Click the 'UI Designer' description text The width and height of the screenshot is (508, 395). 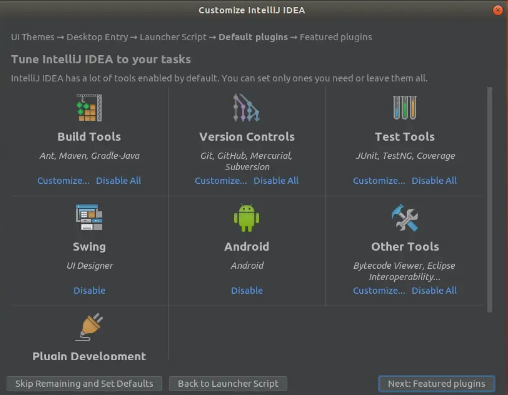point(89,266)
